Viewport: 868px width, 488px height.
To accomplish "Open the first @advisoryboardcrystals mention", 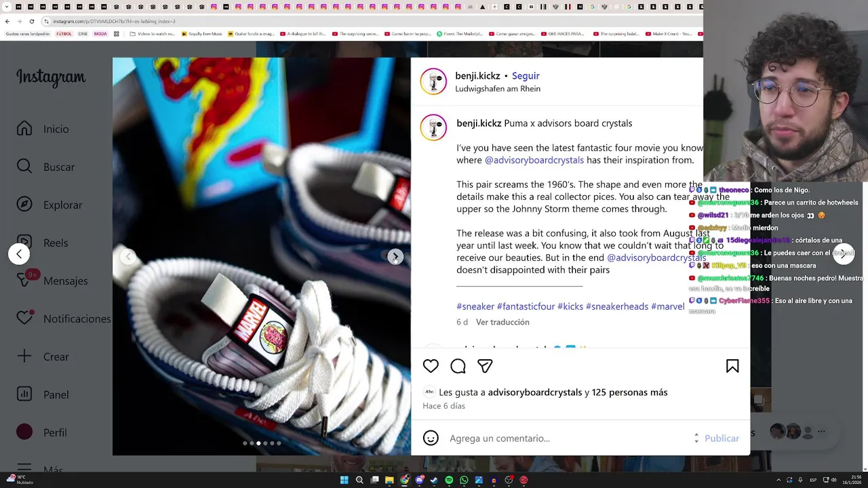I will pos(534,160).
